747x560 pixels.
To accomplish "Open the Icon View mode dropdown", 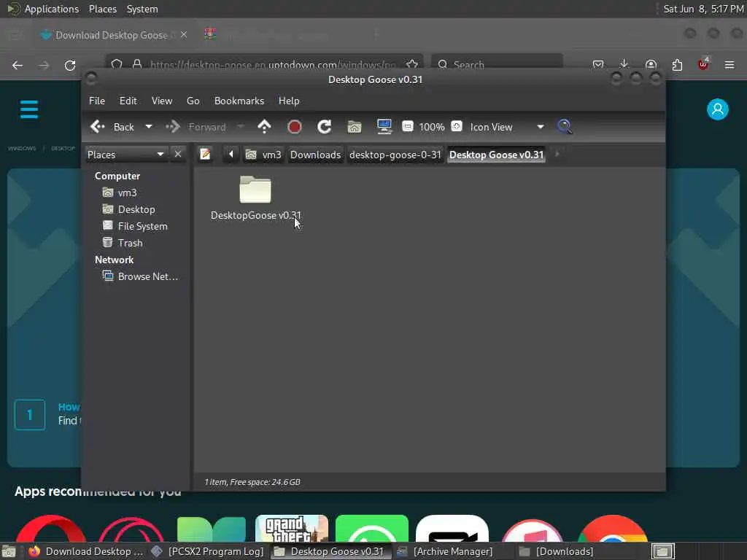I will 507,127.
